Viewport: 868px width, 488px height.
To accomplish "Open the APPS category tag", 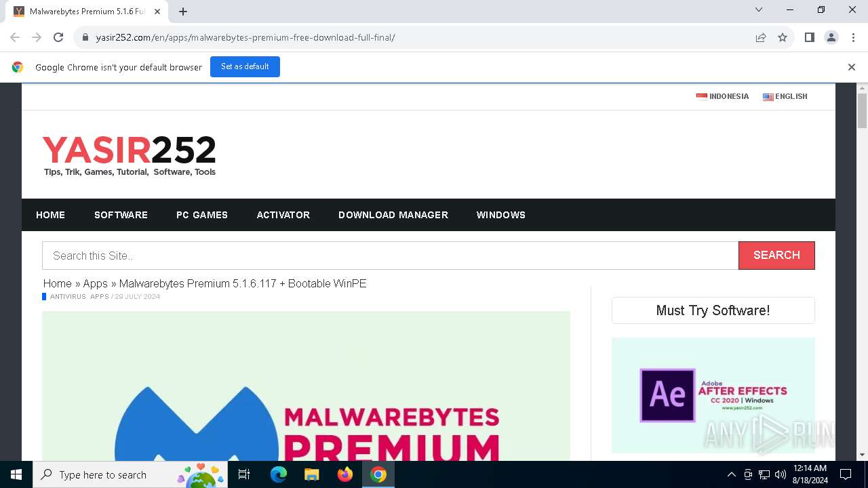I will pyautogui.click(x=100, y=297).
